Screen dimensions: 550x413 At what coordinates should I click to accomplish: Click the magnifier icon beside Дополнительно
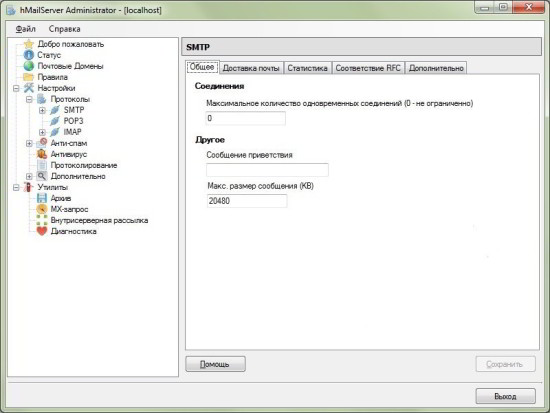coord(42,176)
